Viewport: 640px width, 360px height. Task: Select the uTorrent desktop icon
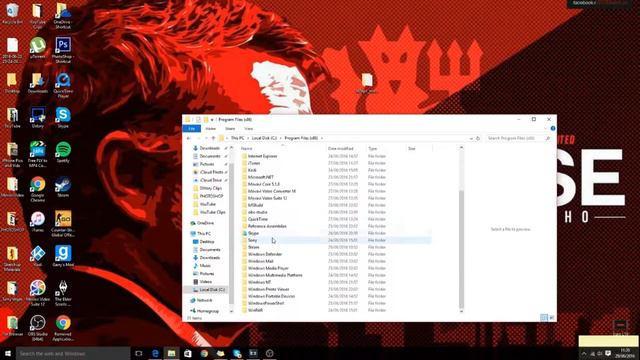pos(38,49)
